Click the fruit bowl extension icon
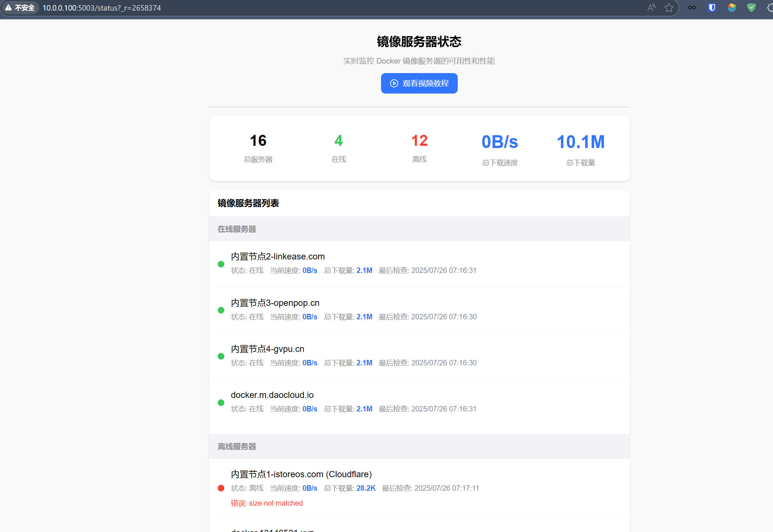 click(x=731, y=8)
